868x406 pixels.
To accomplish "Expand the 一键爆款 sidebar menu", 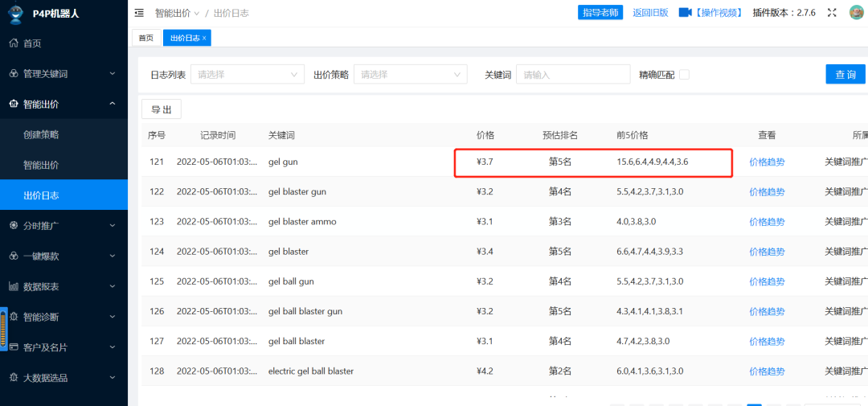I will (113, 256).
